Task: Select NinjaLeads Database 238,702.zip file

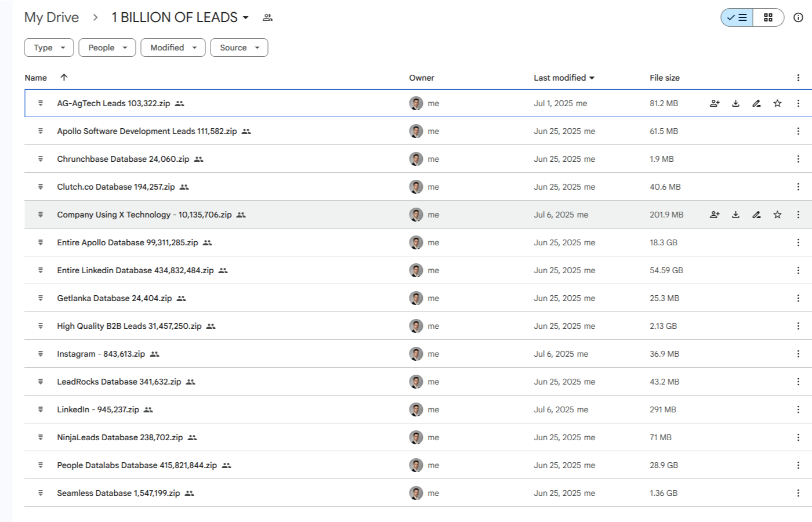Action: point(120,437)
